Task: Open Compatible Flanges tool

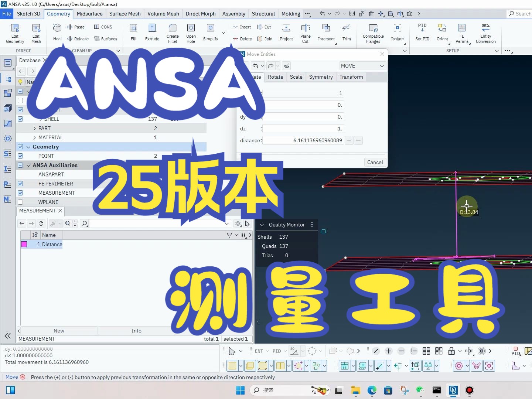Action: click(373, 33)
